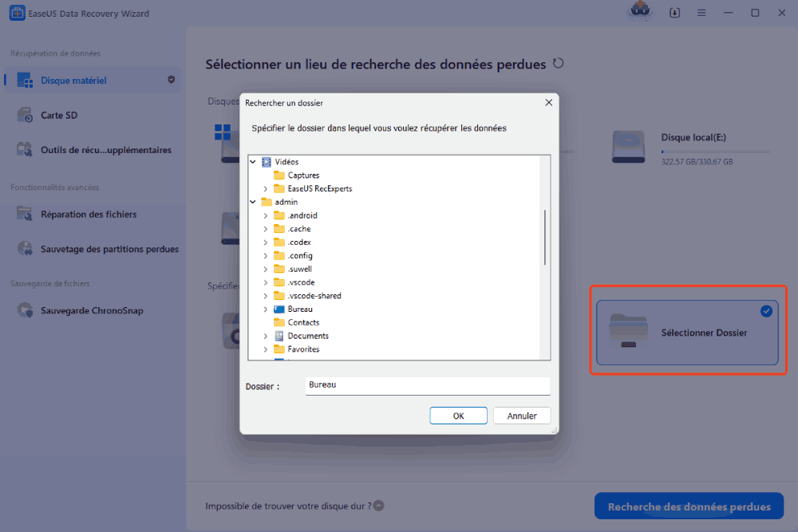
Task: Click the Annuler button
Action: click(522, 416)
